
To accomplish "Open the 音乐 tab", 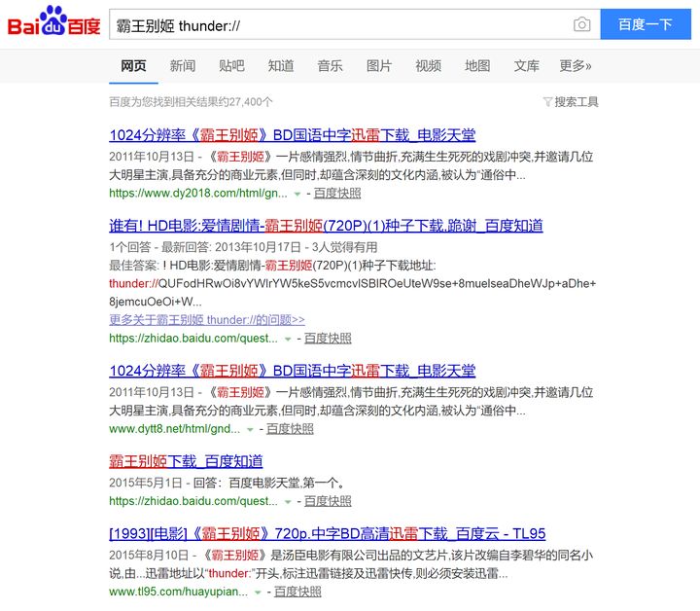I will 330,65.
